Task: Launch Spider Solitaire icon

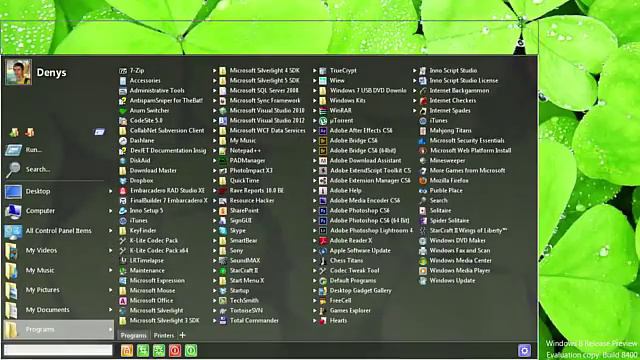Action: [x=423, y=220]
